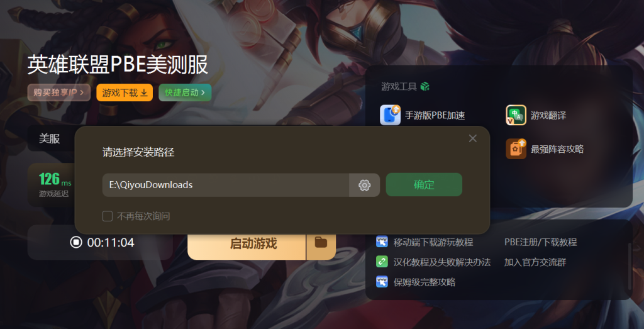
Task: Close the install path dialog
Action: click(473, 138)
